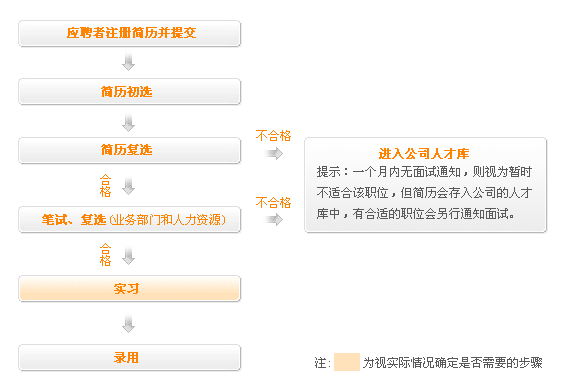Select the 录用 final step box
This screenshot has width=577, height=387.
coord(130,358)
